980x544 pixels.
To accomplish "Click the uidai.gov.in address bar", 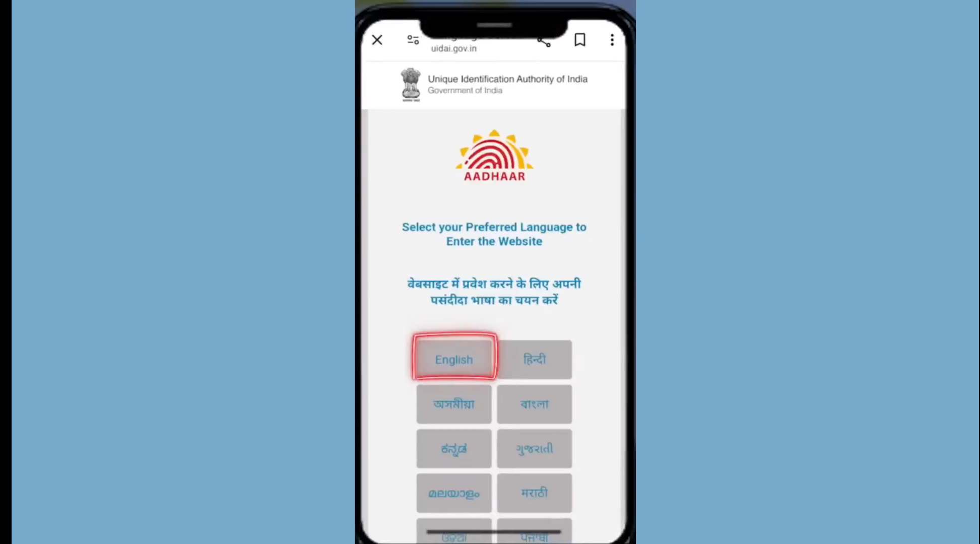I will click(x=454, y=48).
